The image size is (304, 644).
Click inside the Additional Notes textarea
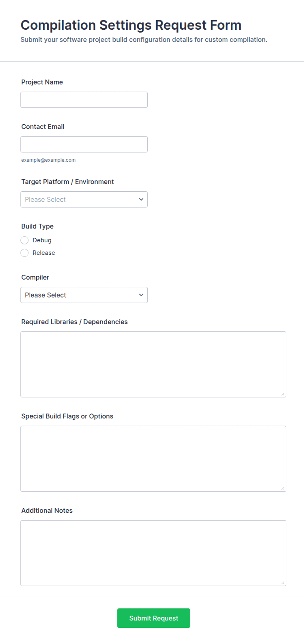pyautogui.click(x=153, y=553)
